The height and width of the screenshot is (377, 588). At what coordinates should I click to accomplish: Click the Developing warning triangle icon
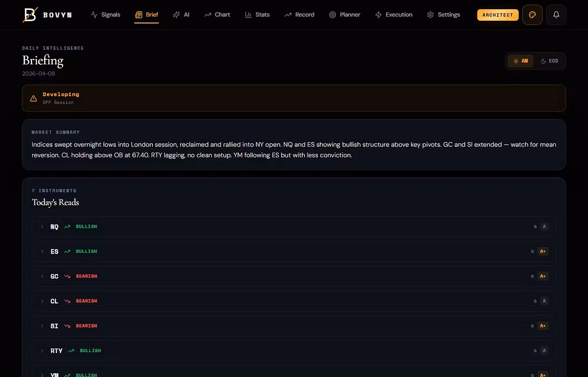(x=34, y=99)
